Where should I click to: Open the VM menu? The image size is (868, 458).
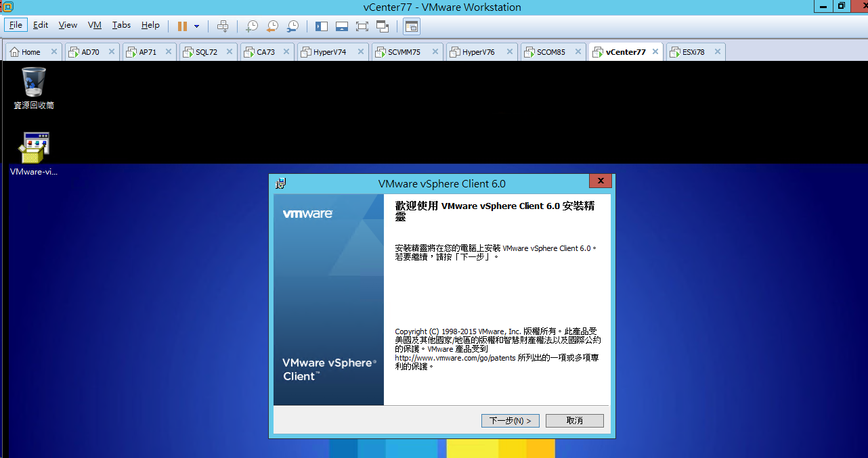tap(95, 25)
